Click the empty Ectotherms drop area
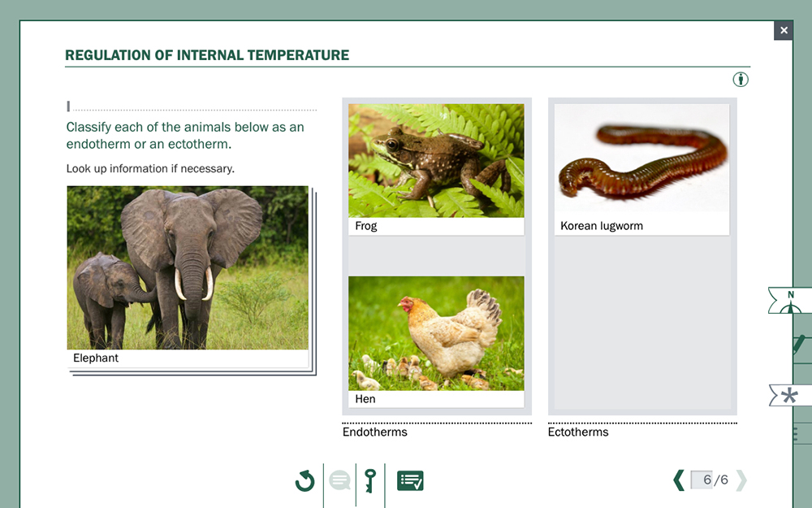This screenshot has width=812, height=508. [642, 324]
